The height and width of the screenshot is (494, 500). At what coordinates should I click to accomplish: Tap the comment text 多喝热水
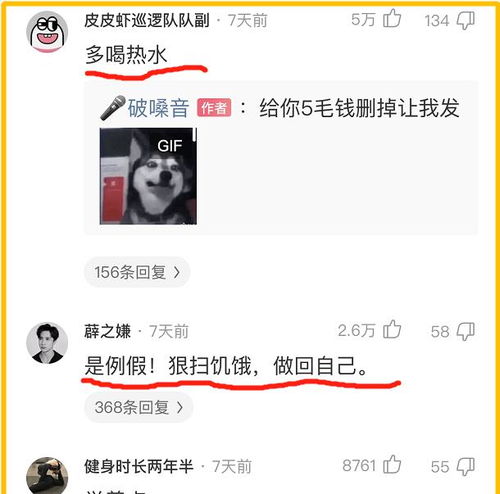pos(126,55)
